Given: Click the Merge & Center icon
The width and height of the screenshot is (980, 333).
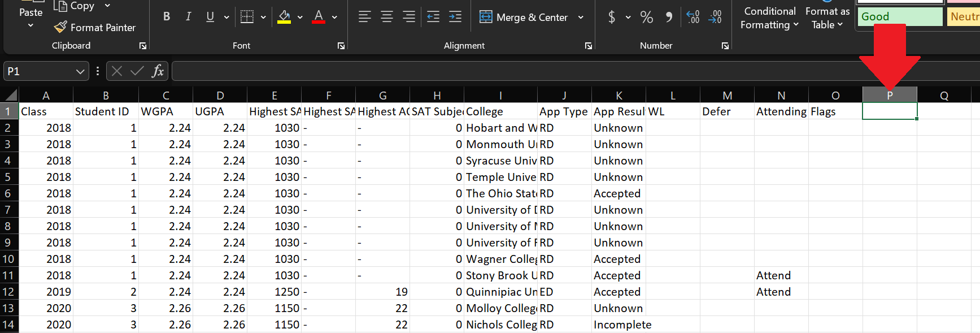Looking at the screenshot, I should click(x=486, y=17).
